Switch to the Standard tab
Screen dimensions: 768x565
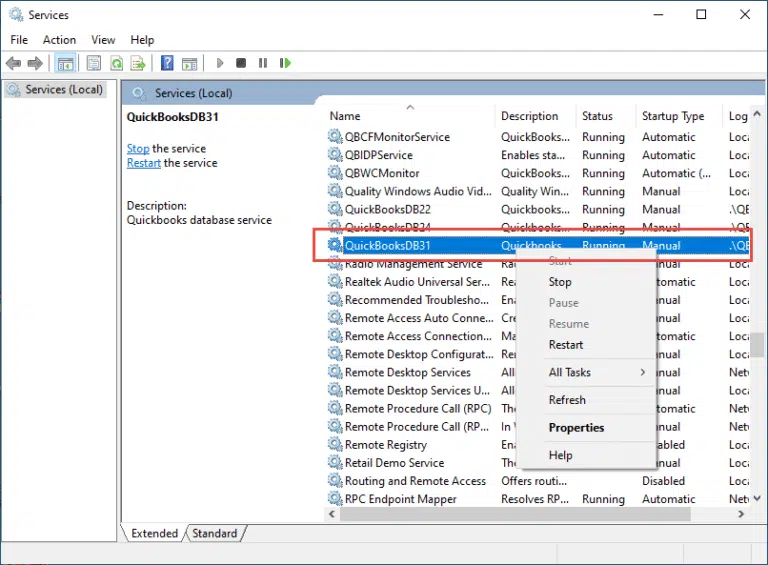[215, 533]
